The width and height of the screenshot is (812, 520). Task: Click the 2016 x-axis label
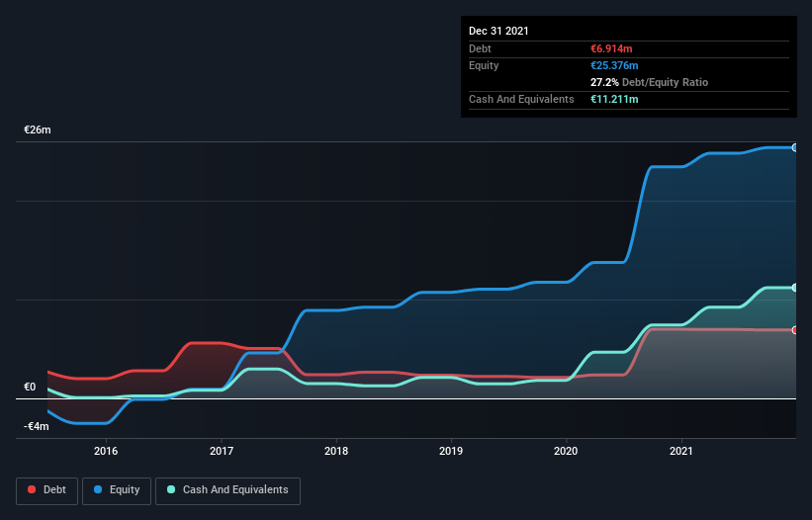[x=106, y=451]
